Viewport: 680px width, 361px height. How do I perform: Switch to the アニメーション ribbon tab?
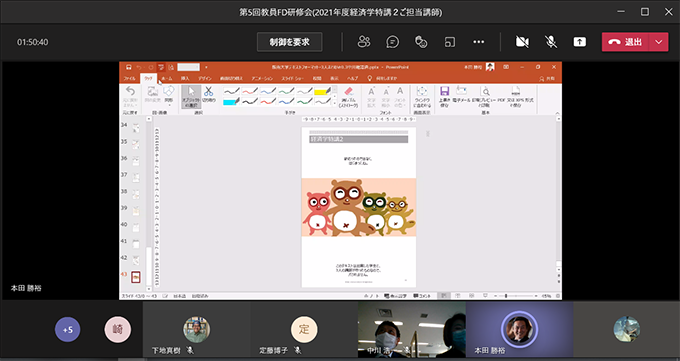coord(262,79)
